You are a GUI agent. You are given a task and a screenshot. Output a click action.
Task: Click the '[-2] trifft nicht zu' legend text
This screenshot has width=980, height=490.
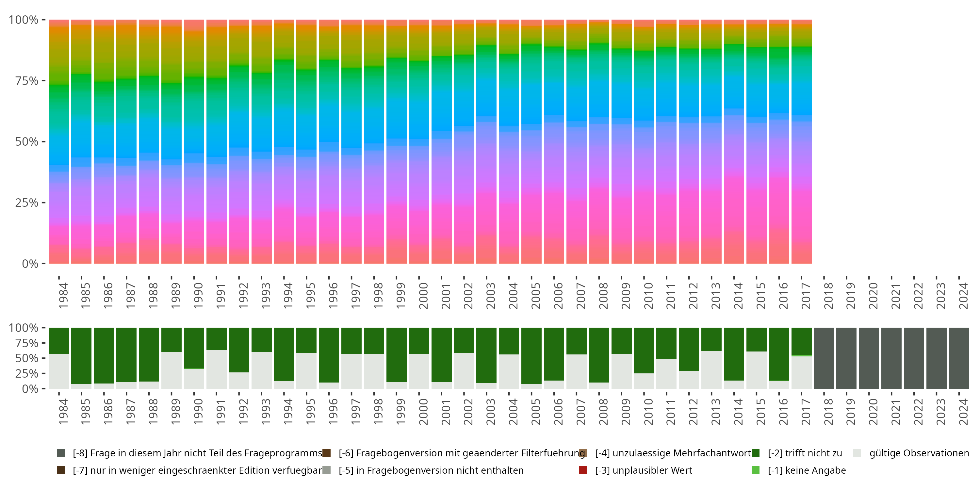(x=805, y=453)
